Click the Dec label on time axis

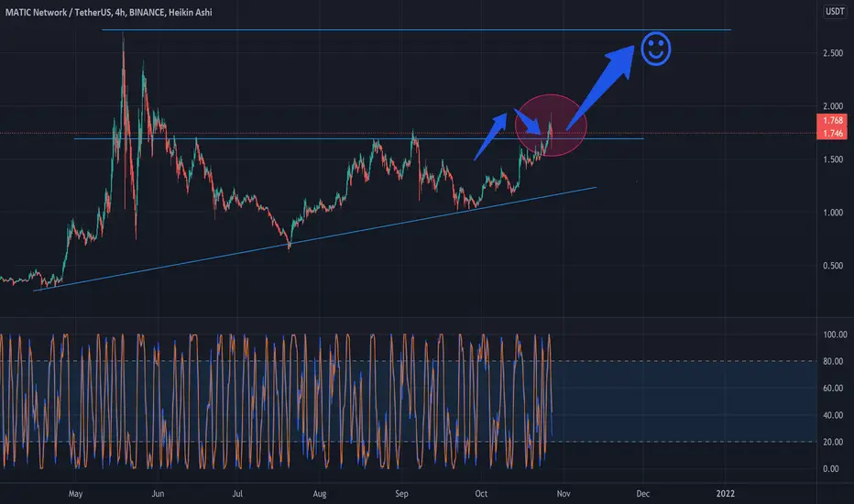tap(643, 494)
